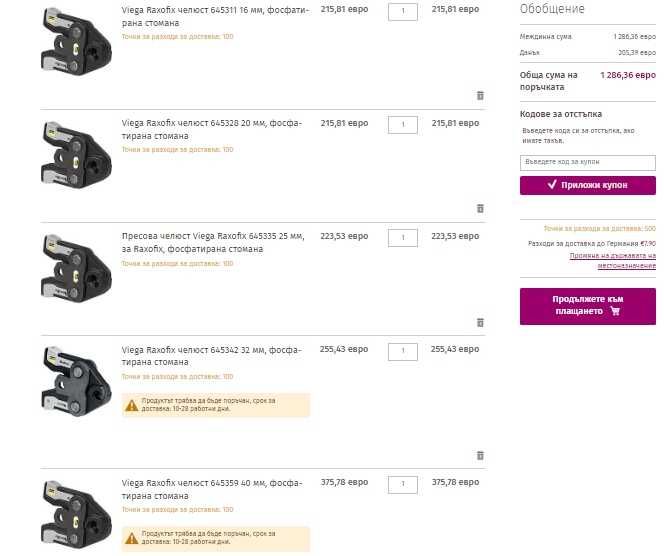Click the quantity input for the 40 mm jaw
Screen dimensions: 664x556
pos(402,484)
